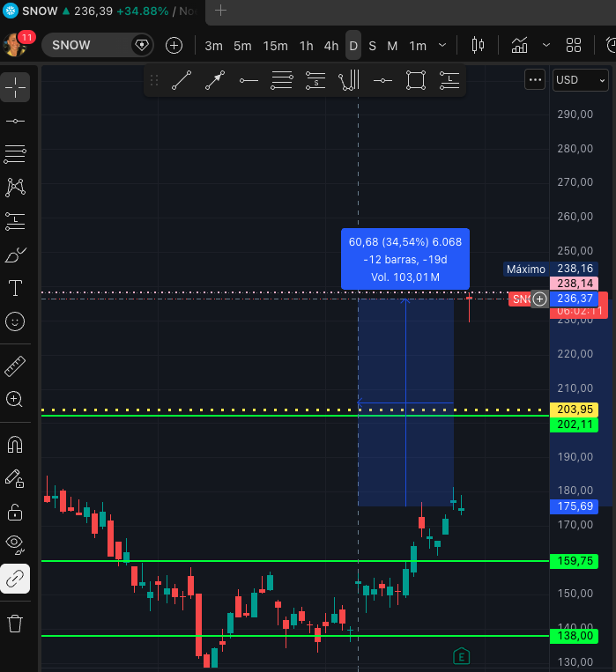The image size is (616, 672).
Task: Click the trash remove drawings icon
Action: (x=15, y=624)
